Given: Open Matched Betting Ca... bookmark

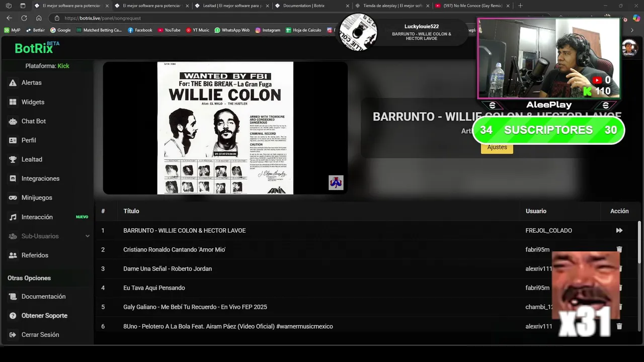Looking at the screenshot, I should 99,30.
